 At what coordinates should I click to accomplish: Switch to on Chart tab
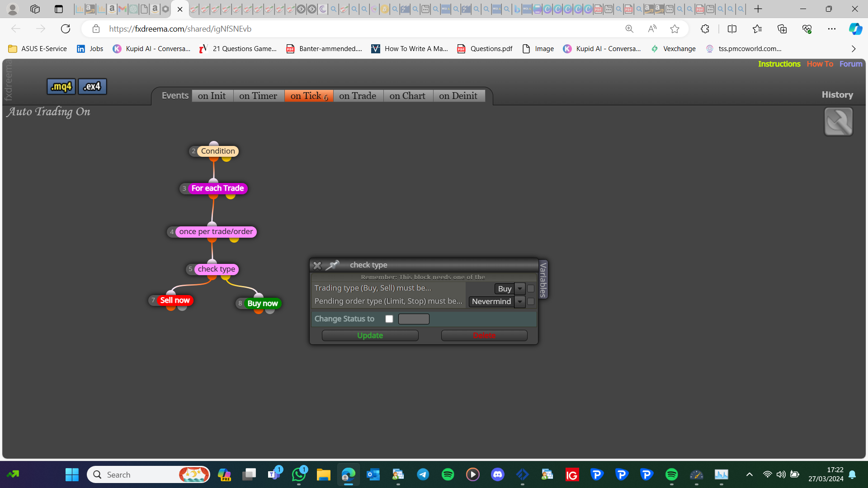(x=407, y=96)
